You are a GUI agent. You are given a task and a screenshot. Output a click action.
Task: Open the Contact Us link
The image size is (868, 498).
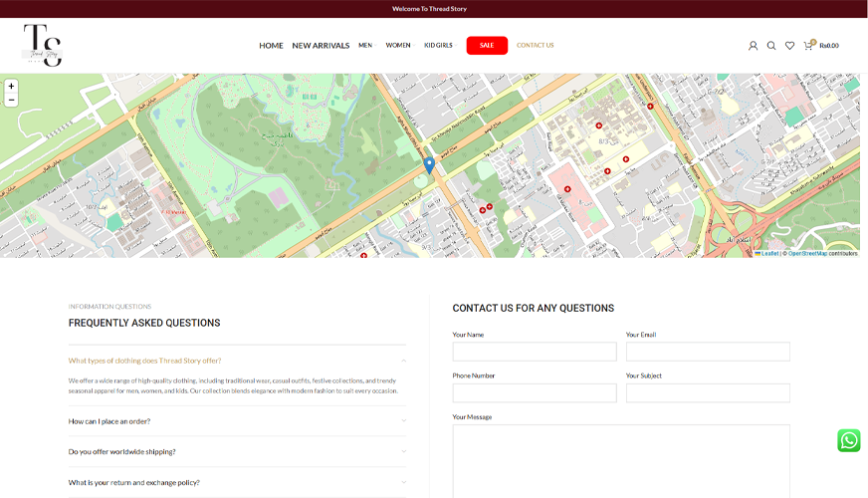[535, 46]
